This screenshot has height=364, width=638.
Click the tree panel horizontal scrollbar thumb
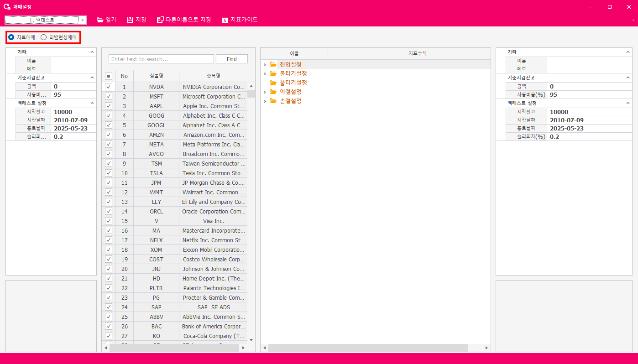click(x=368, y=348)
